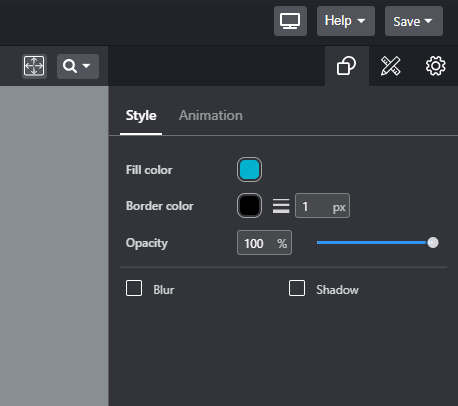The height and width of the screenshot is (406, 458).
Task: Open the black Border color swatch
Action: click(249, 206)
